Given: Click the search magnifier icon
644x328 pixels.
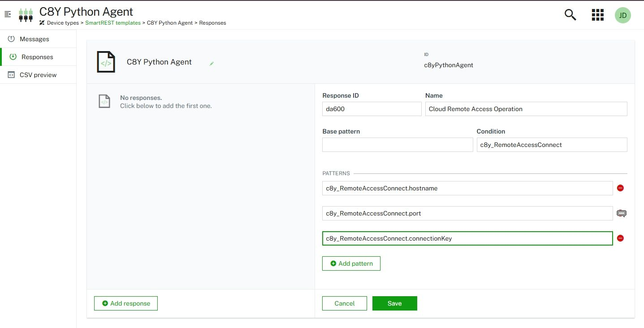Looking at the screenshot, I should point(570,15).
